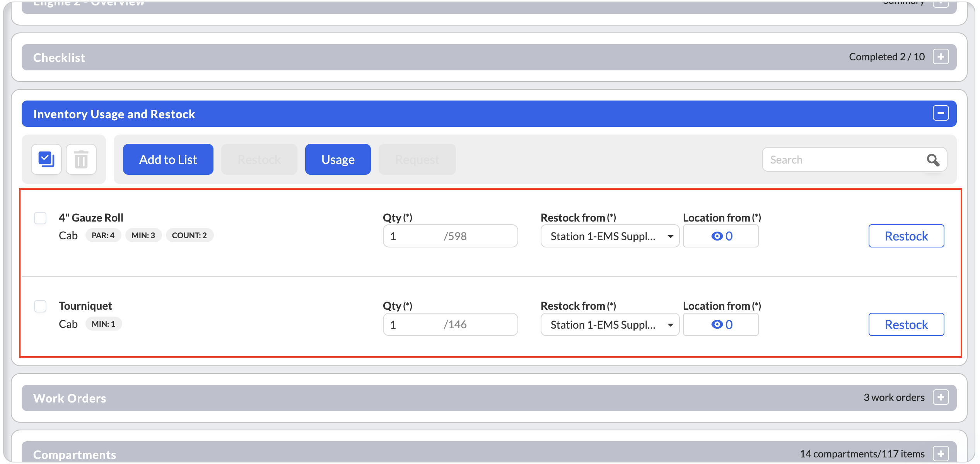
Task: Click the Search input field
Action: pyautogui.click(x=854, y=160)
